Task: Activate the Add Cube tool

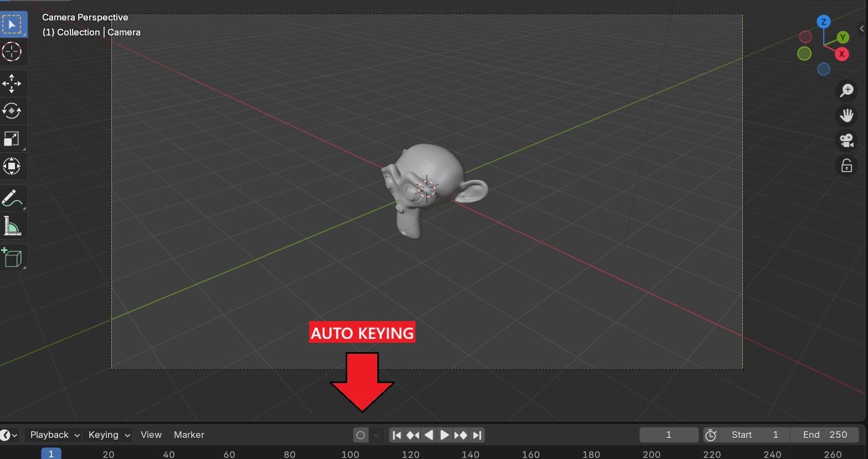Action: [12, 257]
